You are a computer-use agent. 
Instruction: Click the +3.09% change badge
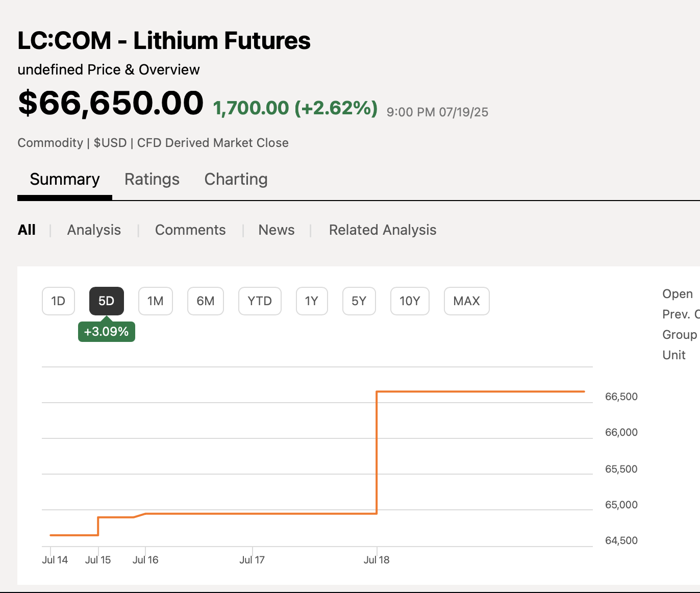click(x=106, y=332)
